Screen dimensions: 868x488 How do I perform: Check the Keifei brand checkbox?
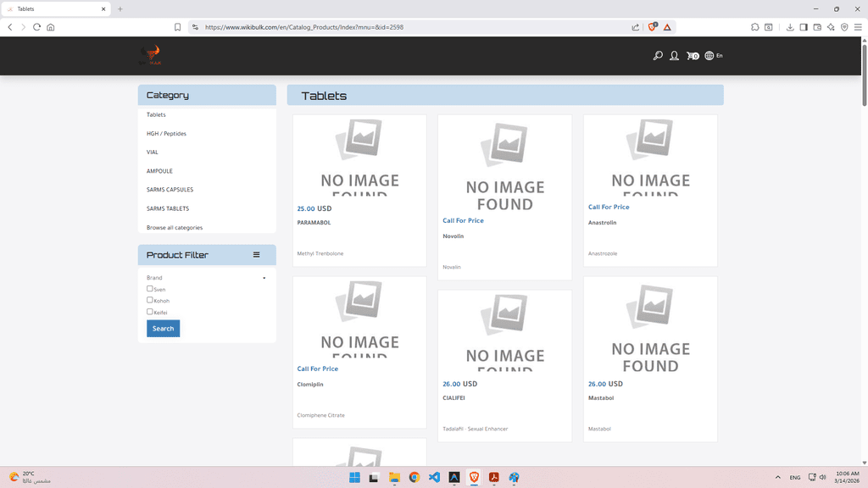pyautogui.click(x=150, y=312)
